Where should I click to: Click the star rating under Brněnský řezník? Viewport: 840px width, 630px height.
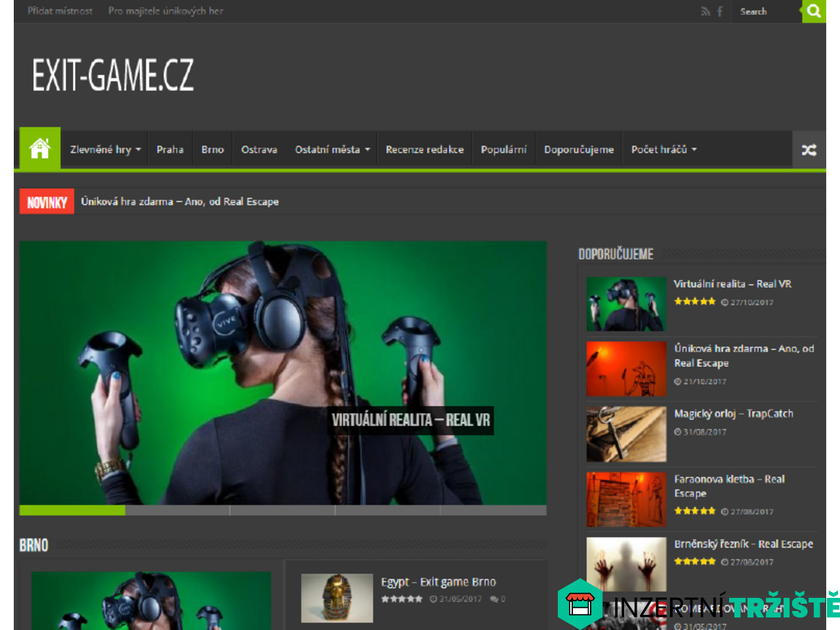click(695, 562)
